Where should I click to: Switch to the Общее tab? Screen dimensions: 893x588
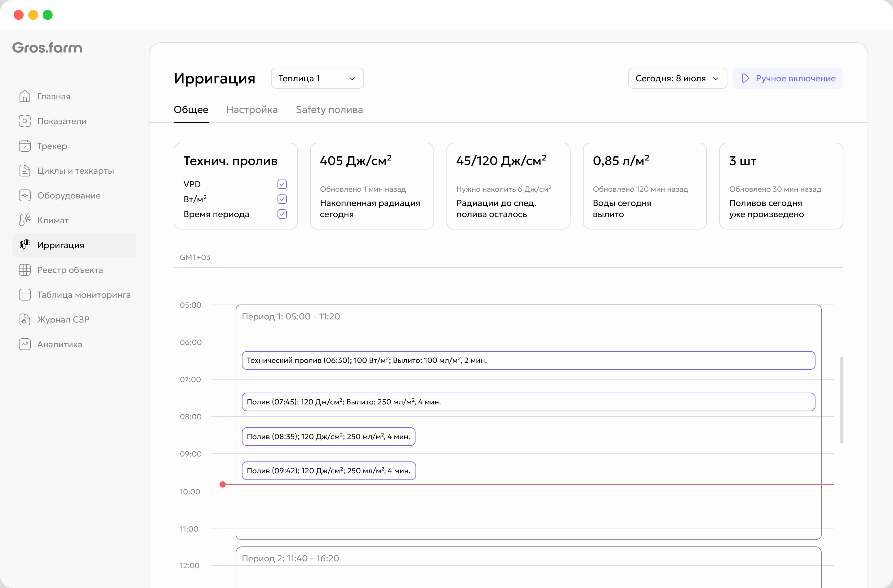tap(191, 109)
